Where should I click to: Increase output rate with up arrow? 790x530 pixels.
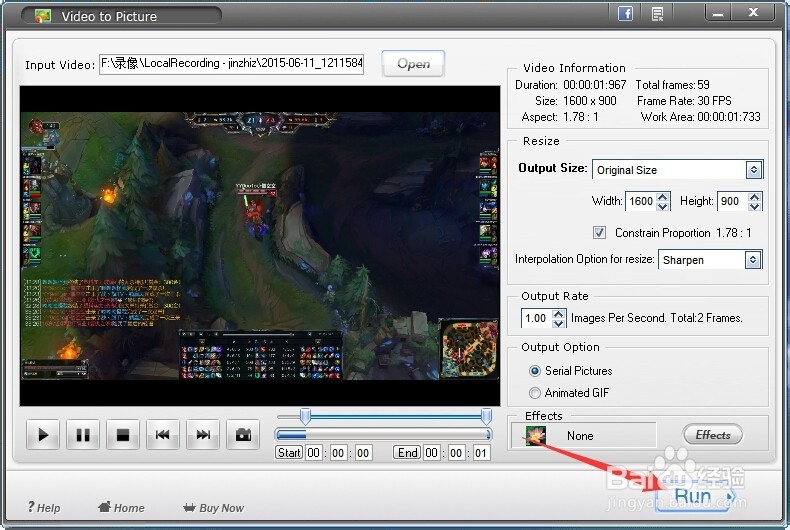[x=558, y=313]
